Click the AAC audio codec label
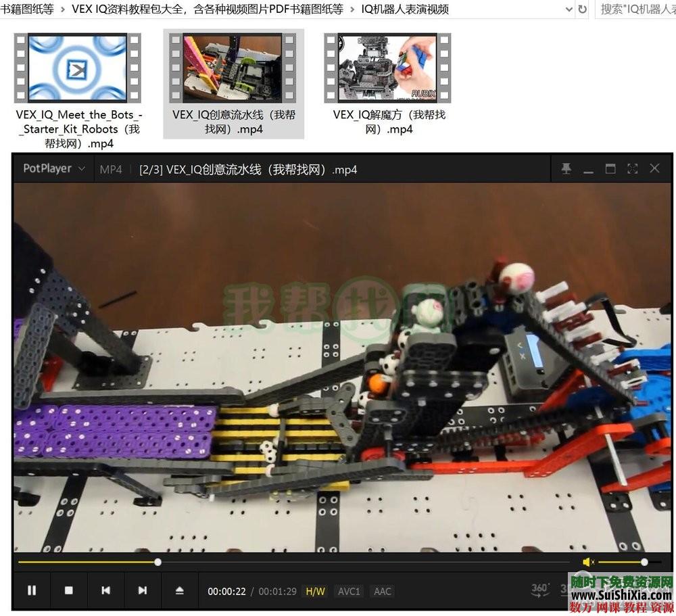The width and height of the screenshot is (676, 616). [x=382, y=591]
